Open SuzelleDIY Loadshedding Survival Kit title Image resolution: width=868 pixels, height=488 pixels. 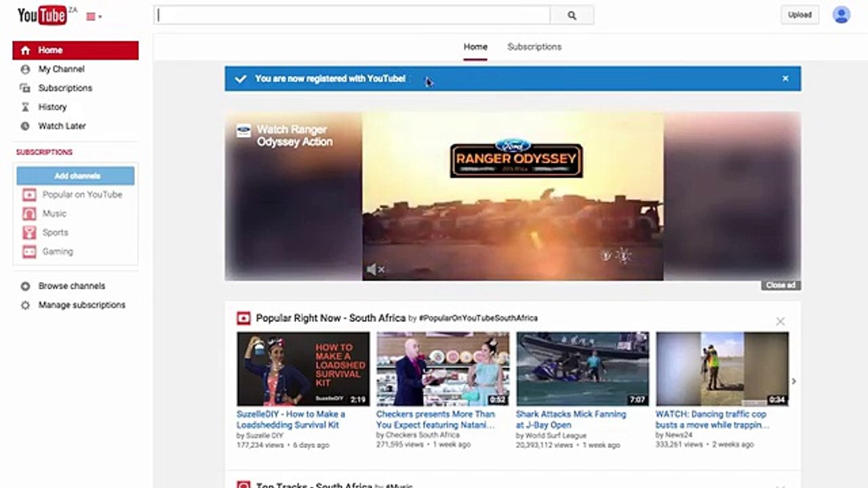pyautogui.click(x=291, y=420)
